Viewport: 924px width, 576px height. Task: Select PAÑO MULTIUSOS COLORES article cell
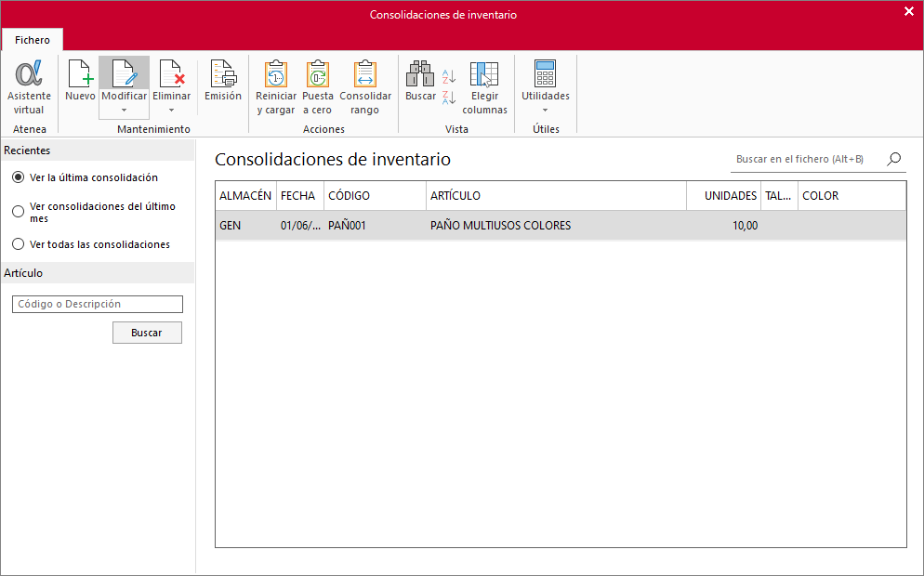tap(556, 226)
